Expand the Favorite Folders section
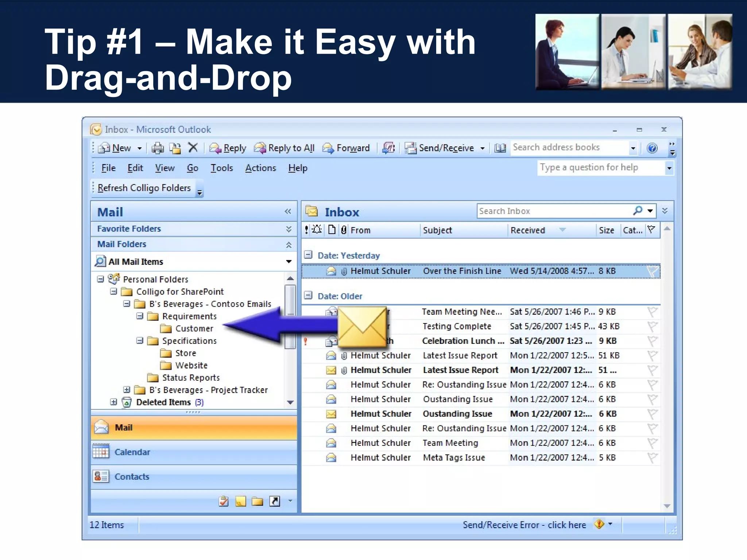The width and height of the screenshot is (747, 560). pyautogui.click(x=289, y=229)
